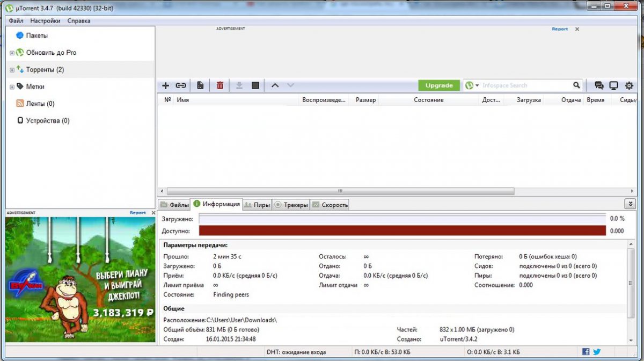Click the Загружено progress bar
Screen dimensions: 644x361
pyautogui.click(x=402, y=219)
